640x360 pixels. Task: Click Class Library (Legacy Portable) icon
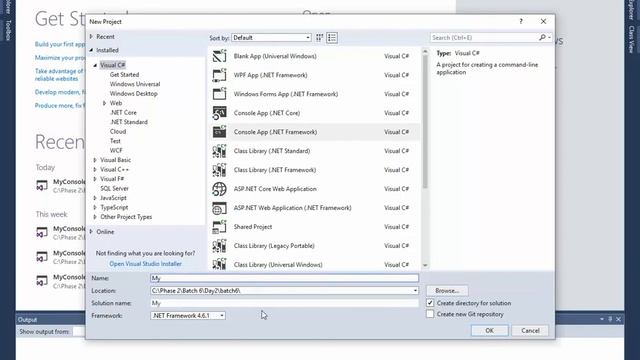[219, 246]
